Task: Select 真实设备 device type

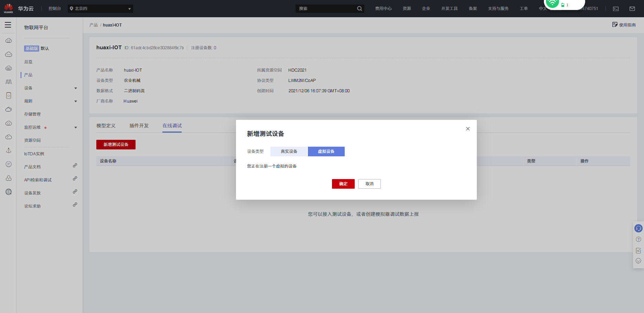Action: point(289,152)
